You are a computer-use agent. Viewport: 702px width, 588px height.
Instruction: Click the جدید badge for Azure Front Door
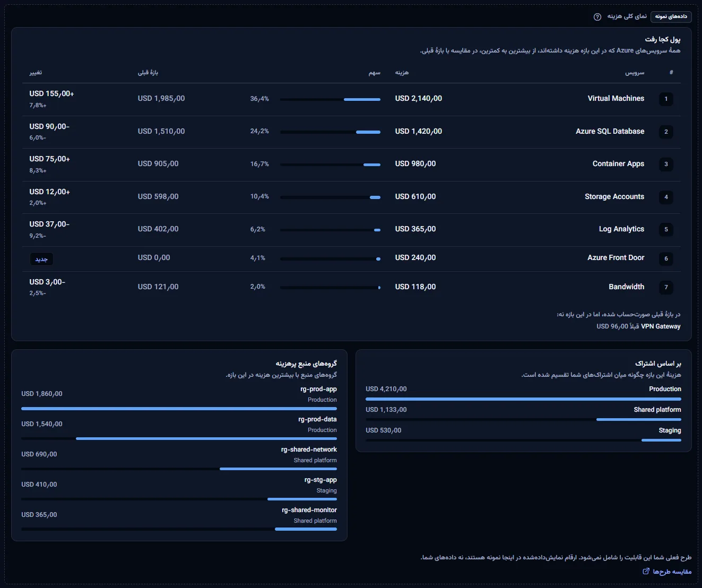(x=41, y=259)
